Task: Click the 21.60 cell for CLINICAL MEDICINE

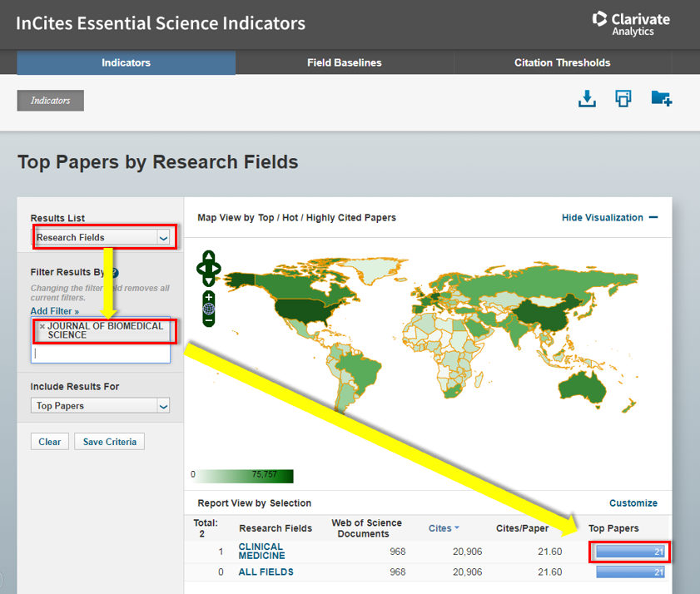Action: (x=549, y=552)
